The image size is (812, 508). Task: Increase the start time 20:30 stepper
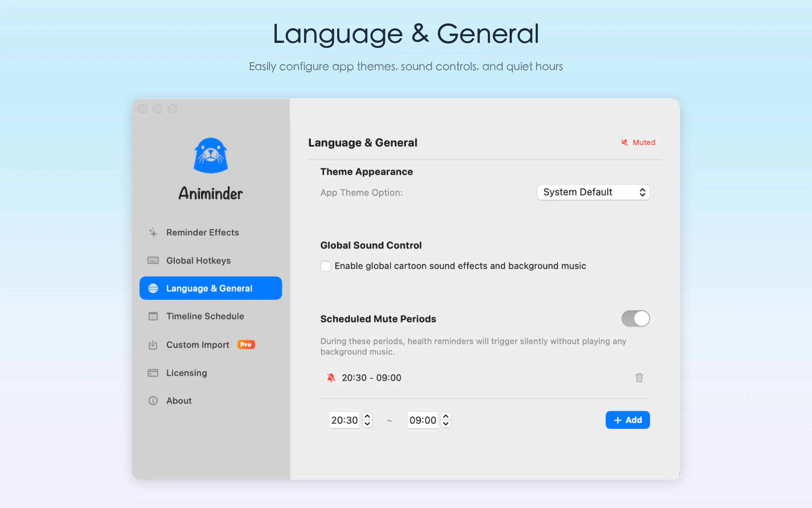367,416
